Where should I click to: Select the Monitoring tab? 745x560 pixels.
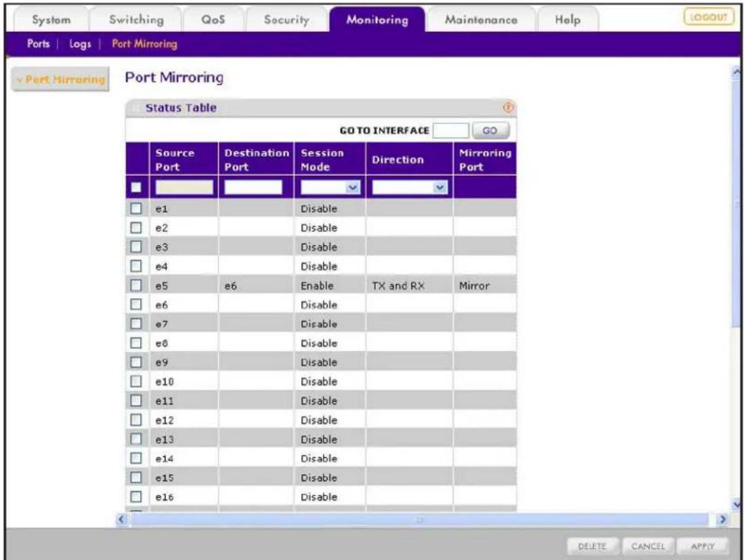tap(377, 20)
